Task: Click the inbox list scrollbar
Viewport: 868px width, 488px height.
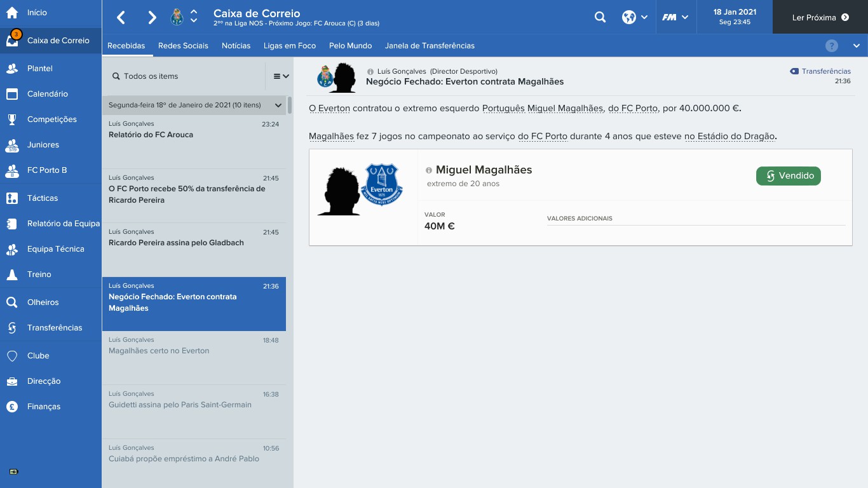Action: pyautogui.click(x=290, y=105)
